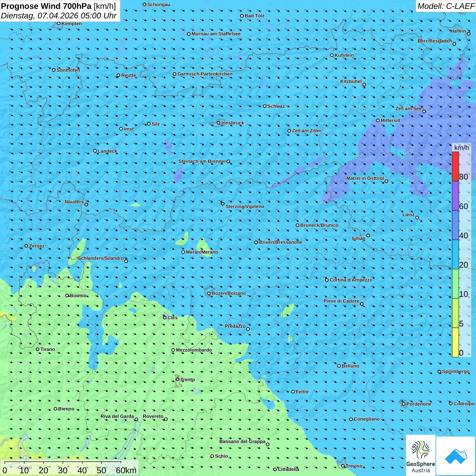
Task: Click the 'Cittadella' label
Action: [289, 469]
